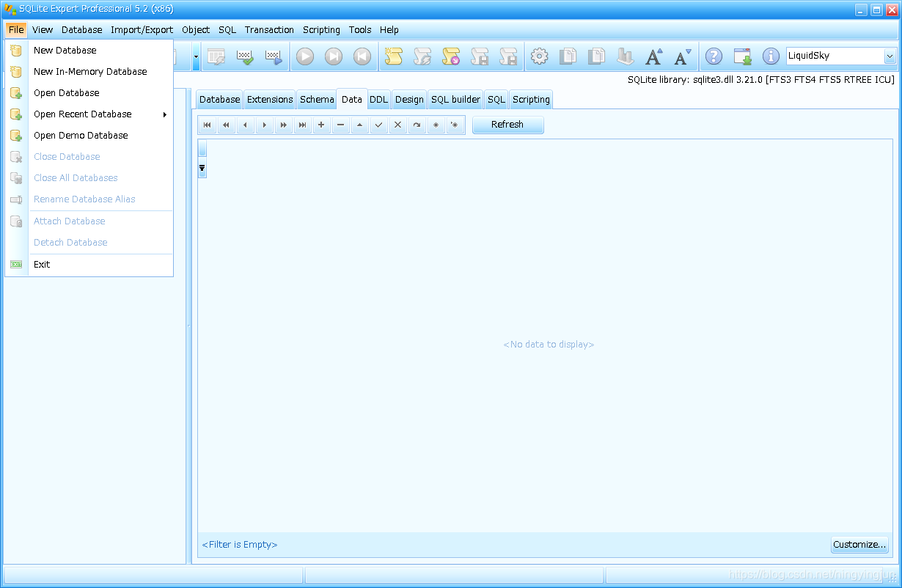Cancel edit with the X navigator button
The height and width of the screenshot is (588, 902).
point(397,125)
